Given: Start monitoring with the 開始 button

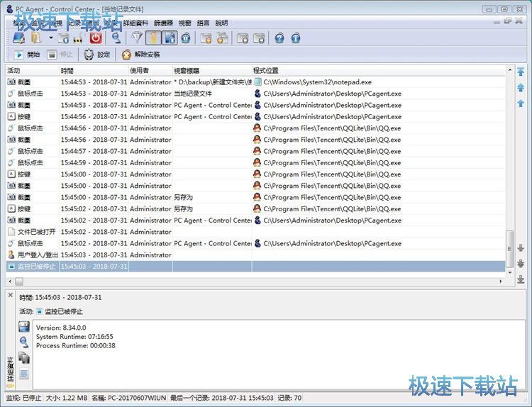Looking at the screenshot, I should (26, 55).
